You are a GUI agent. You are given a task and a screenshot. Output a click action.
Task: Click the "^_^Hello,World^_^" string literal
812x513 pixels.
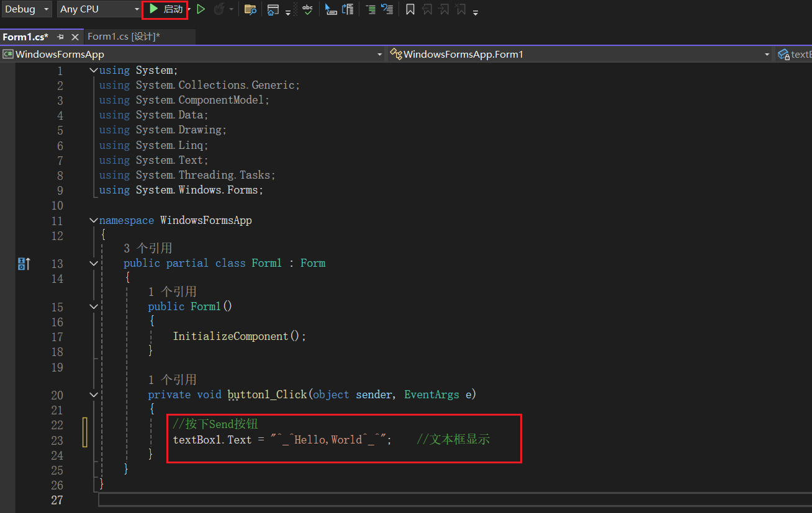coord(329,440)
